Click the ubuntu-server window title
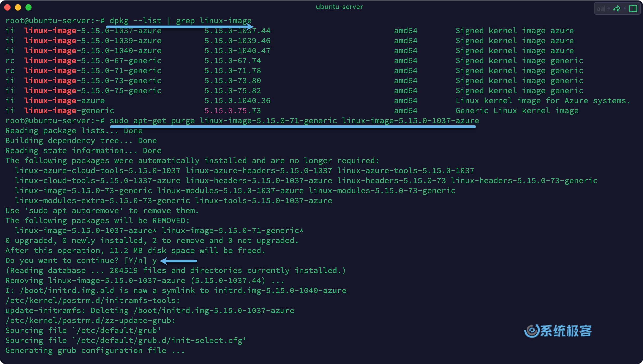This screenshot has width=643, height=364. click(339, 7)
